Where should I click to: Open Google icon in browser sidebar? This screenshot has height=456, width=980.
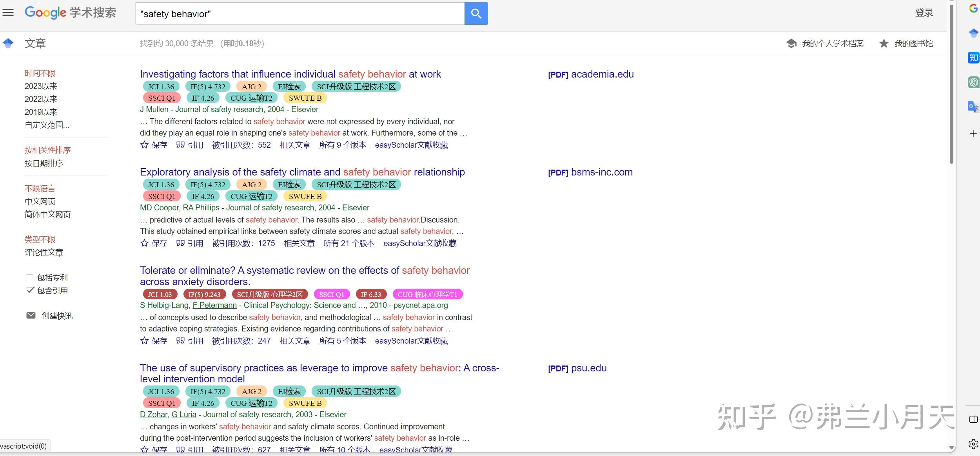click(973, 8)
